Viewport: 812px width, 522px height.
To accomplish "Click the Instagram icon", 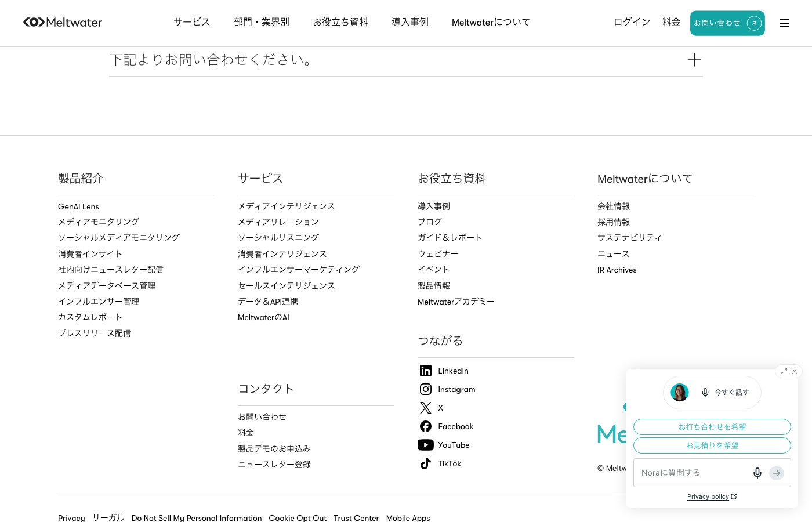I will pyautogui.click(x=426, y=389).
